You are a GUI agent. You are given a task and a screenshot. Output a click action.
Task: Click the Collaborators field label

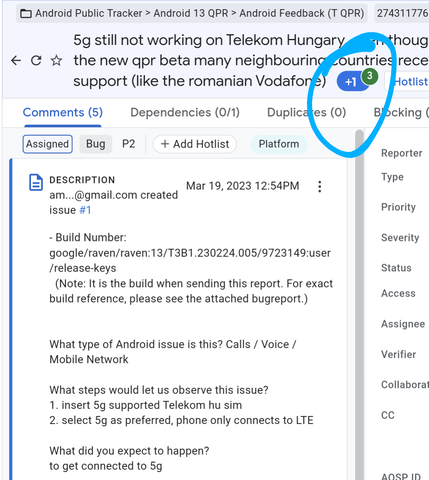(x=405, y=385)
